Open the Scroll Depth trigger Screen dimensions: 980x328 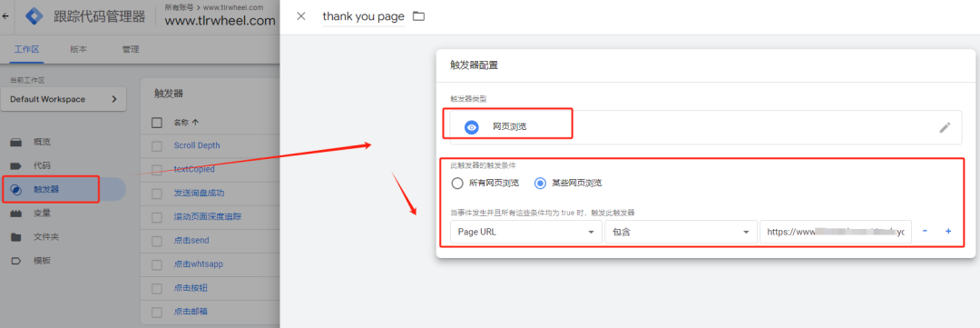coord(197,146)
